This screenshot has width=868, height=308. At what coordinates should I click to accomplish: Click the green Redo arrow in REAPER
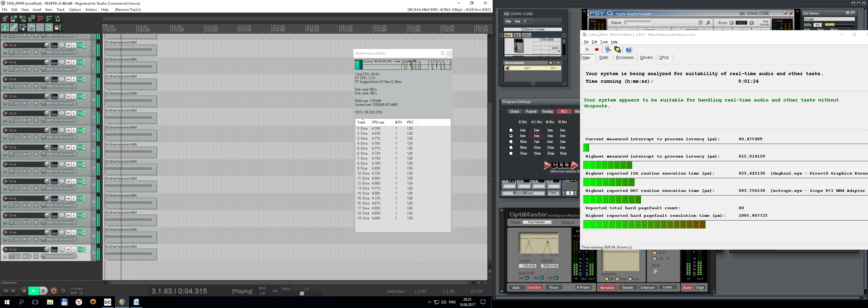49,19
